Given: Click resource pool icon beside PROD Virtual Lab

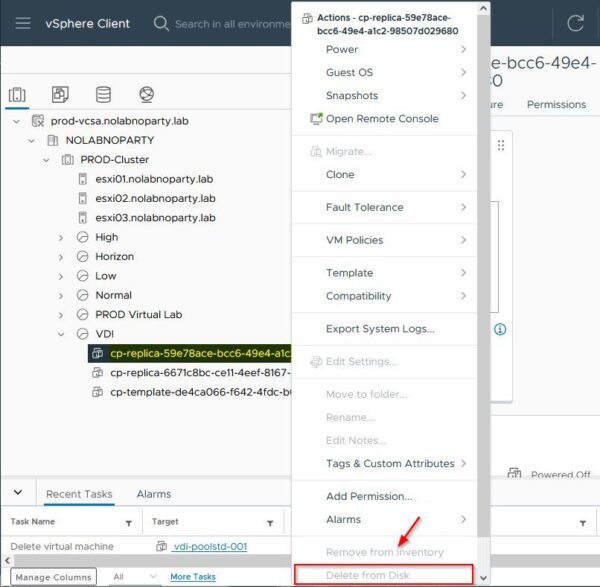Looking at the screenshot, I should (83, 315).
